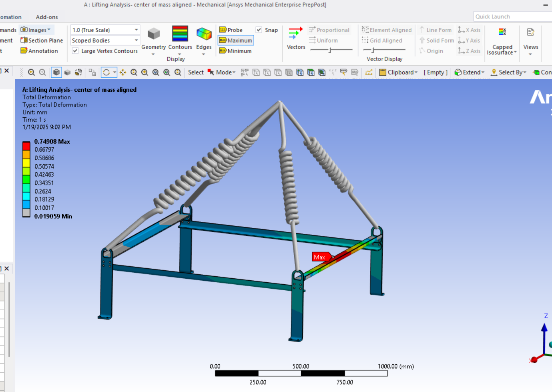Click the Quick Launch search field
The image size is (552, 392).
click(513, 16)
